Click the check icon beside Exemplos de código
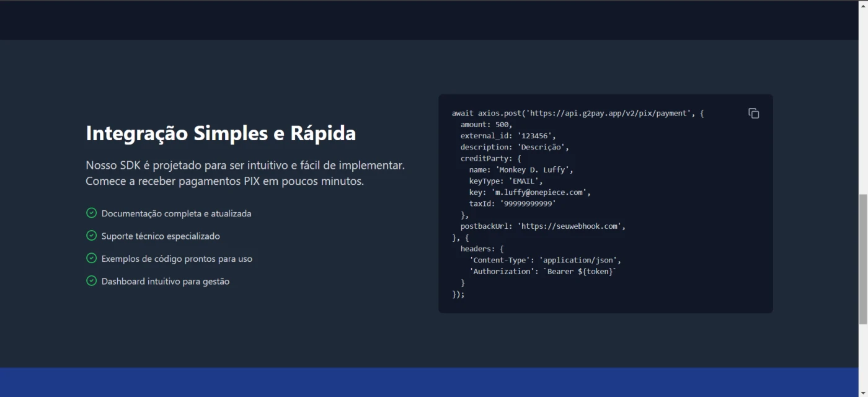 pyautogui.click(x=91, y=258)
